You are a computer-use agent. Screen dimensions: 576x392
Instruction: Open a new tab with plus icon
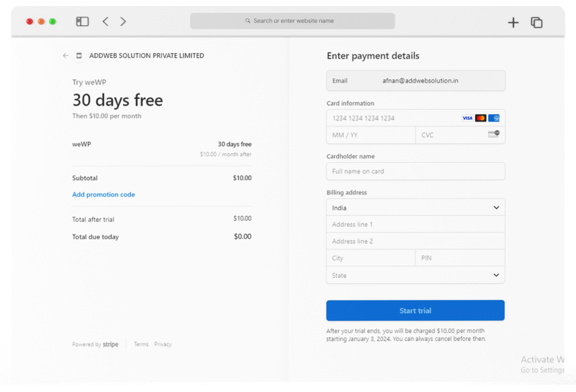(513, 22)
